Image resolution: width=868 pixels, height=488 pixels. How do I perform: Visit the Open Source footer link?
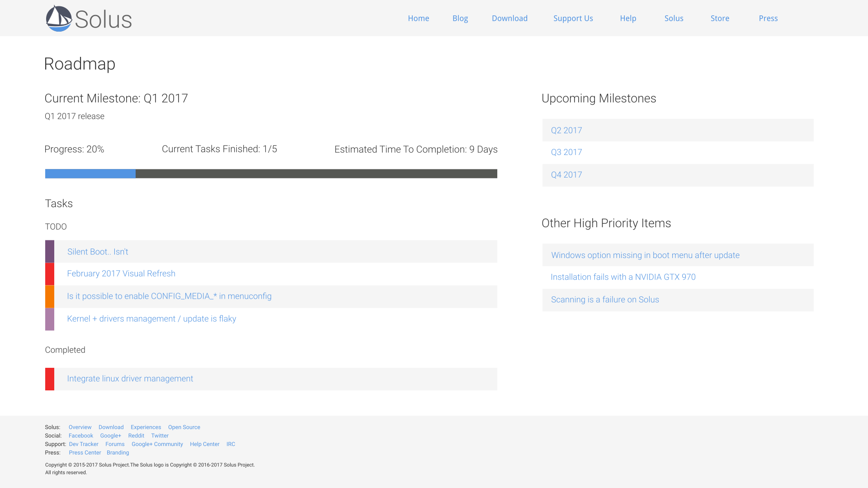click(184, 427)
